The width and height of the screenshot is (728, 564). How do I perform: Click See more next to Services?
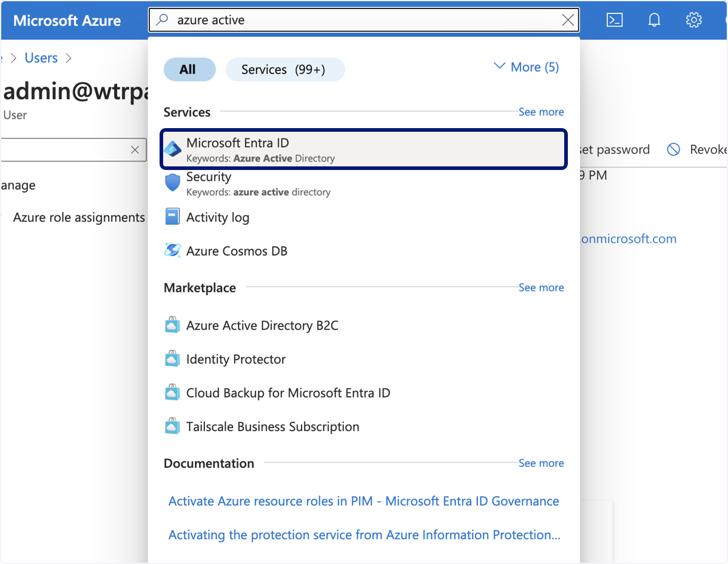pos(541,112)
